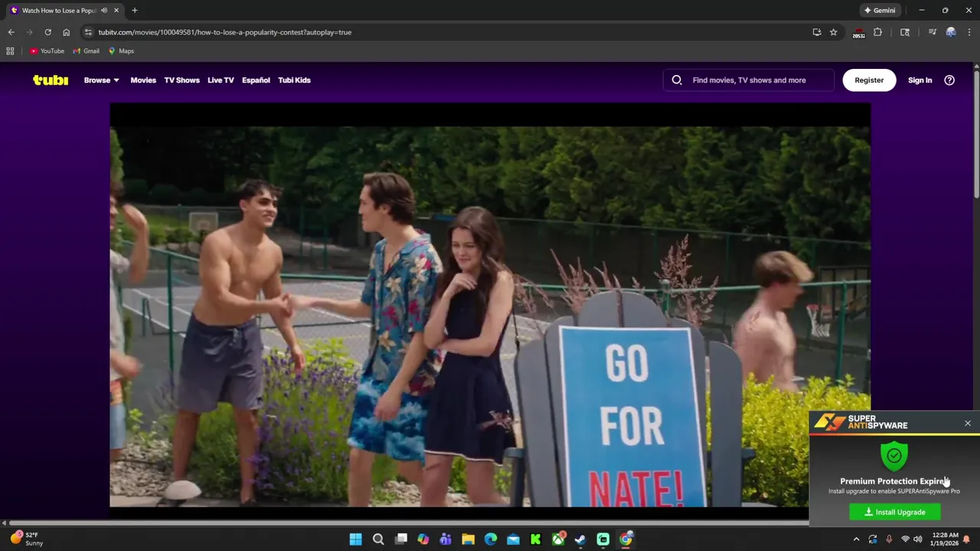
Task: Switch to Chrome in the taskbar
Action: [626, 540]
